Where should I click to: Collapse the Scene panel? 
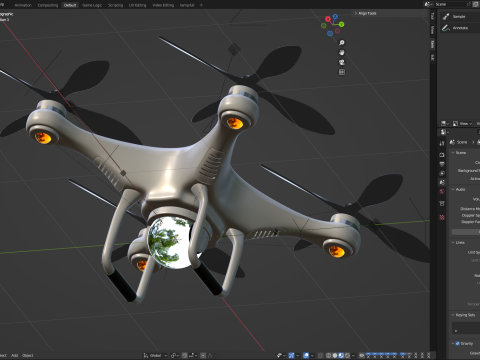point(453,153)
